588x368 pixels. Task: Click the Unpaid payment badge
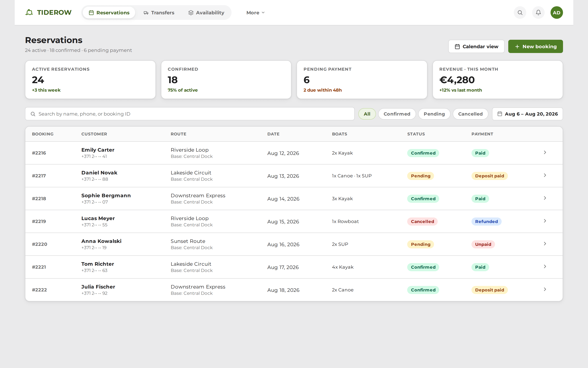tap(483, 244)
